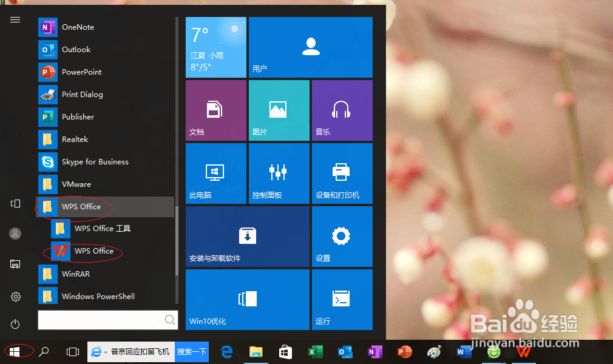This screenshot has width=613, height=364.
Task: Open the weather tile showing 7°
Action: click(x=216, y=47)
